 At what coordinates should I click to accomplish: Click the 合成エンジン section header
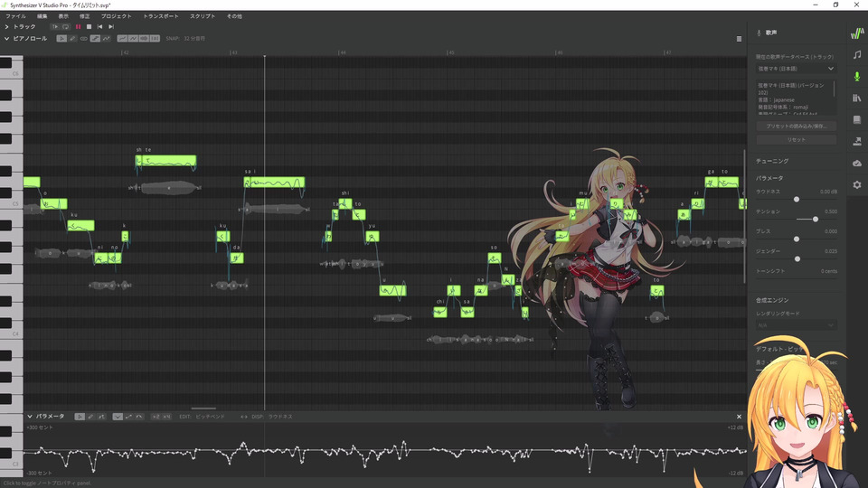tap(772, 300)
